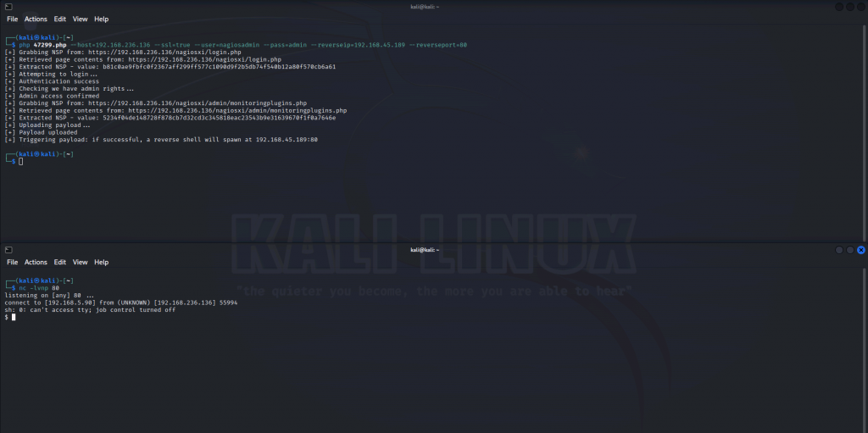Click 'Retrieved page contents' login.php line
This screenshot has width=868, height=433.
pyautogui.click(x=142, y=59)
